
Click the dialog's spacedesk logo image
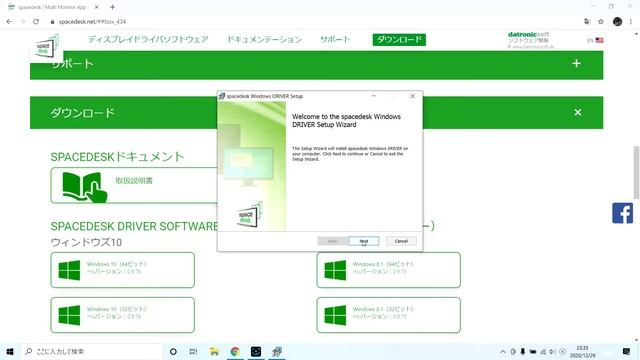249,214
